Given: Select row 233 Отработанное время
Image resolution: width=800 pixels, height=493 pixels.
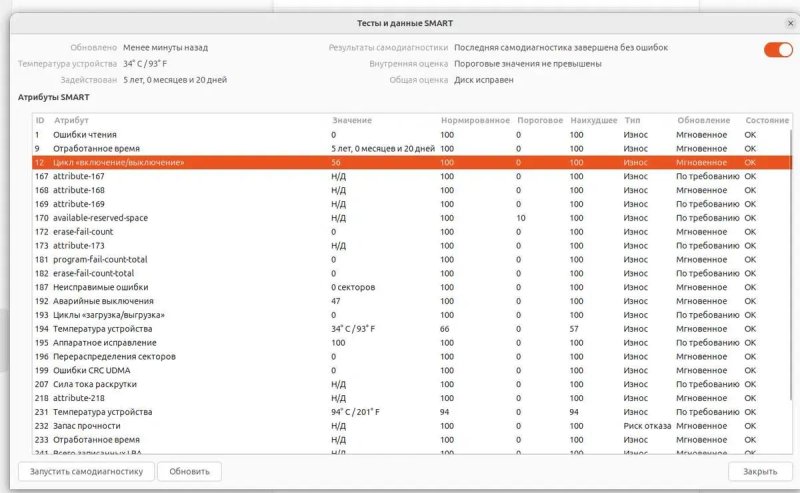Looking at the screenshot, I should 412,439.
